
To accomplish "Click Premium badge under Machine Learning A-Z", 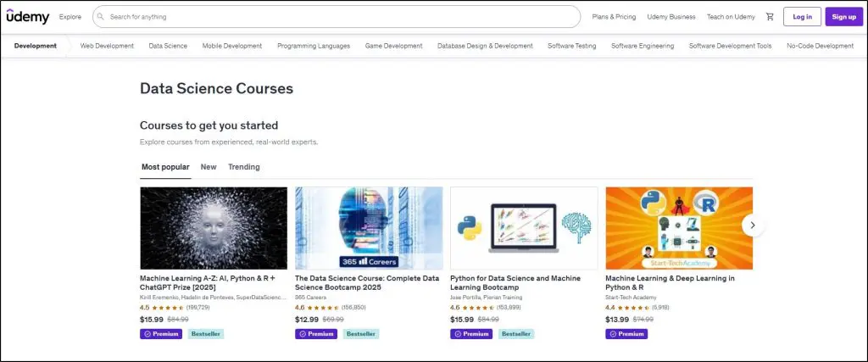I will tap(161, 334).
